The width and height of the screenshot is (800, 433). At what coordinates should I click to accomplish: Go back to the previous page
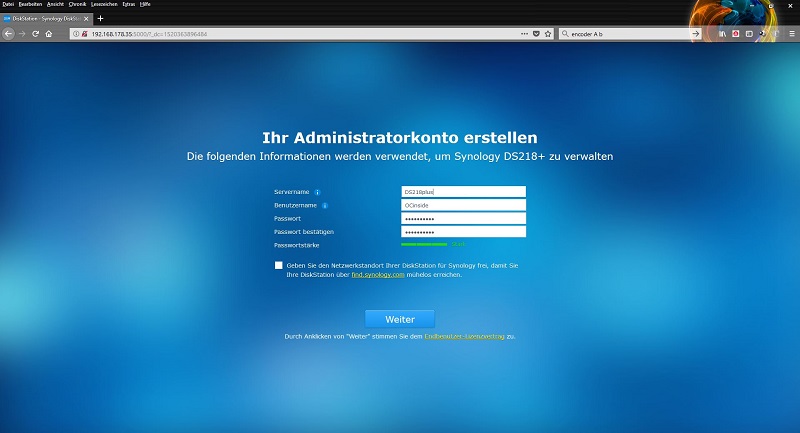coord(8,34)
